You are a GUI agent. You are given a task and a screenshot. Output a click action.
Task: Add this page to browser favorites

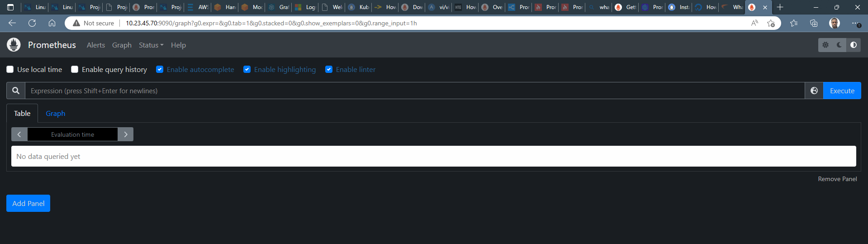pos(771,23)
